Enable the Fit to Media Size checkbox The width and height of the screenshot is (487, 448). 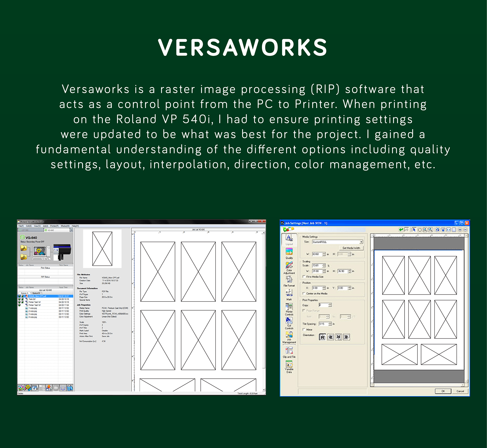point(304,277)
